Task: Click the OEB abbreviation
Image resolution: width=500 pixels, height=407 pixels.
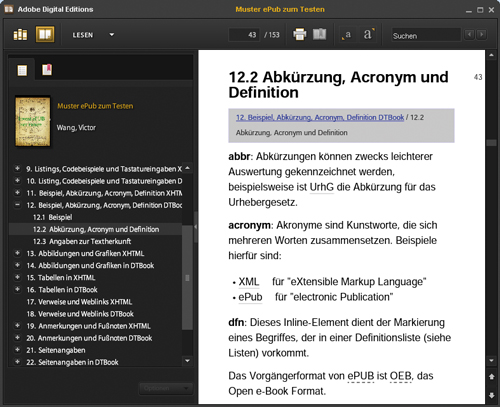Action: (401, 376)
